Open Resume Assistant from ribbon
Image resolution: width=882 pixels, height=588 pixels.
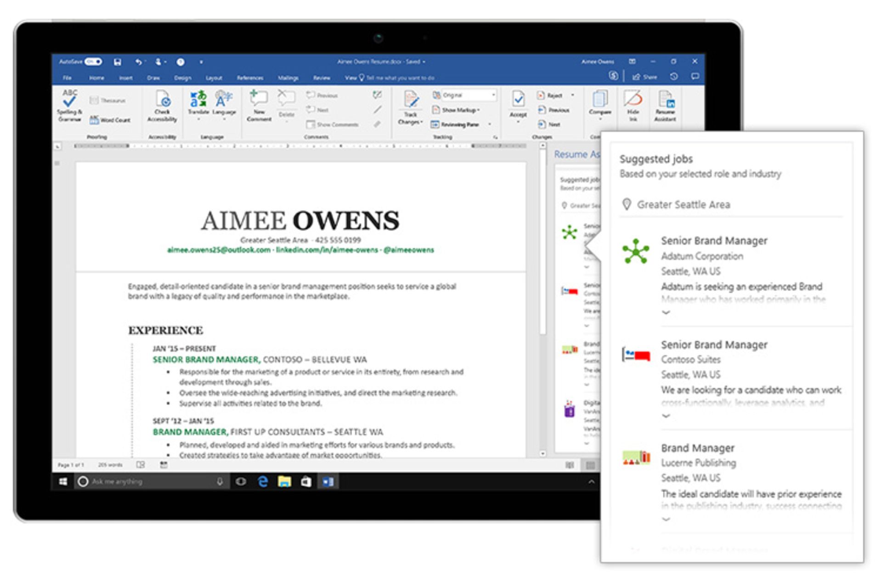coord(665,106)
